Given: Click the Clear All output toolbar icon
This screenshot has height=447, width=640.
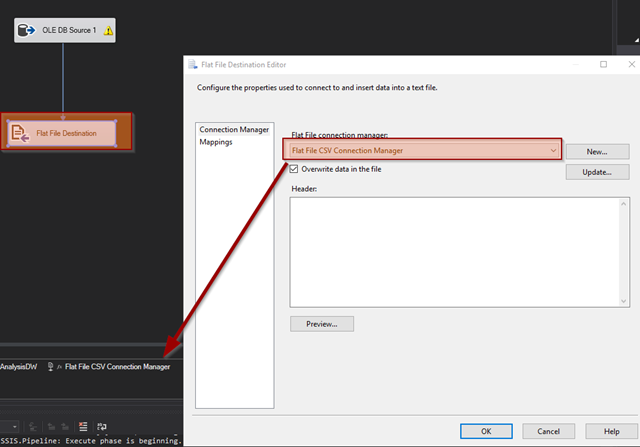Looking at the screenshot, I should [x=83, y=427].
